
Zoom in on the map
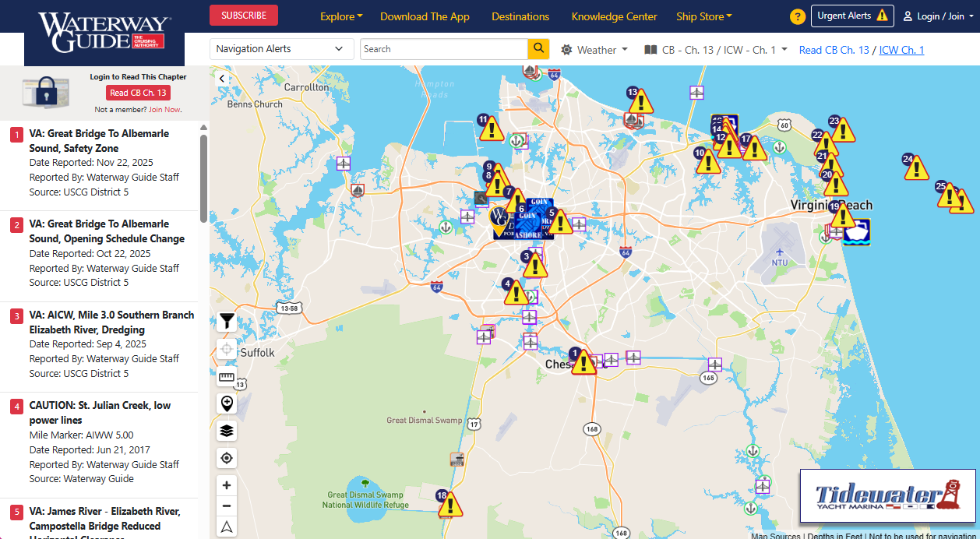tap(227, 485)
